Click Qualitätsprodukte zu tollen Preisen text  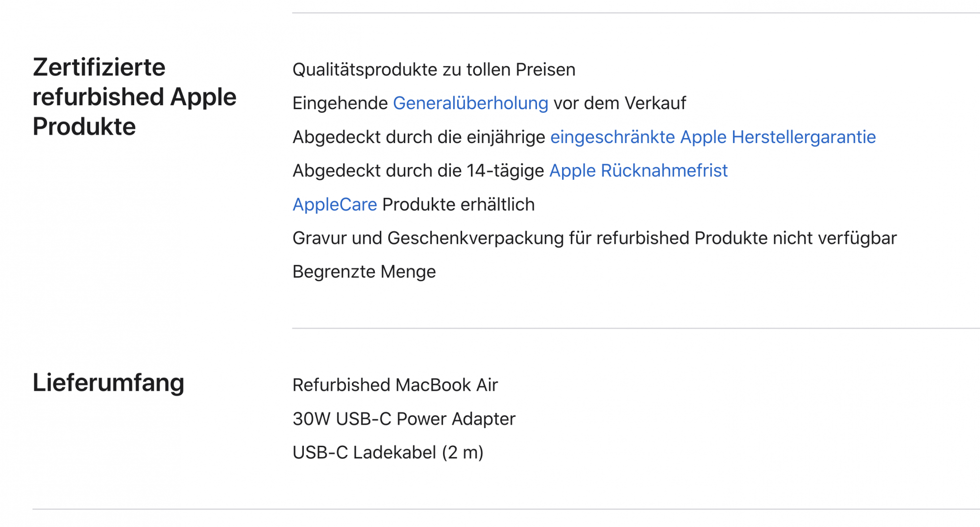(434, 70)
